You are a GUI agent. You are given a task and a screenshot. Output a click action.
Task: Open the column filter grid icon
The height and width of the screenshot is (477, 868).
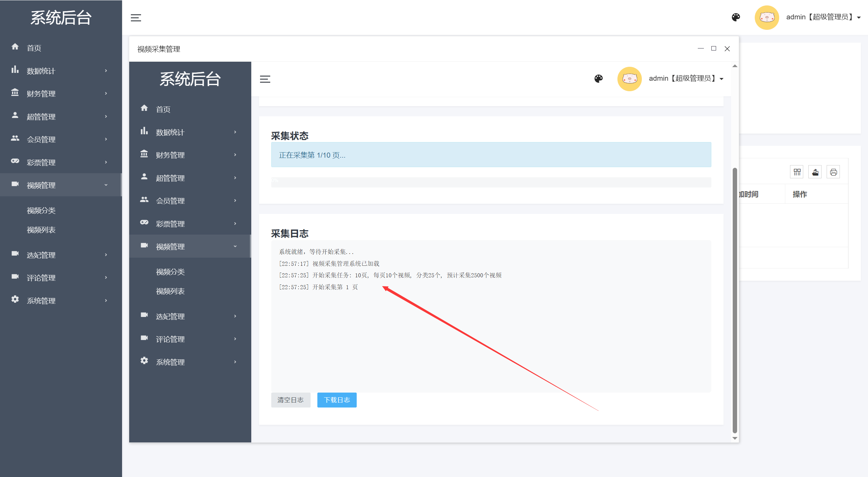point(797,172)
